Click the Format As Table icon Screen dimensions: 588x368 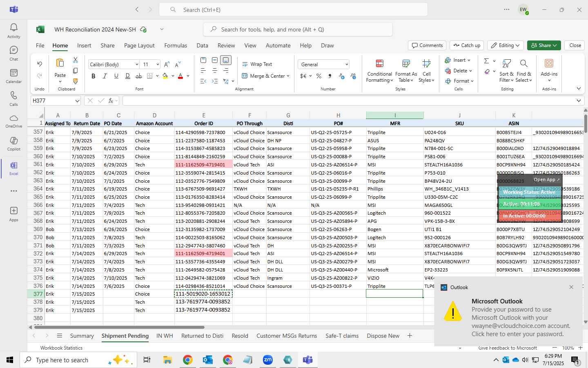pyautogui.click(x=406, y=63)
